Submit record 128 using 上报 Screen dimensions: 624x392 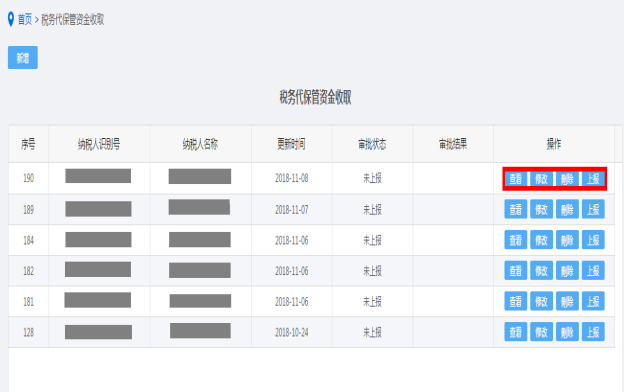coord(593,332)
